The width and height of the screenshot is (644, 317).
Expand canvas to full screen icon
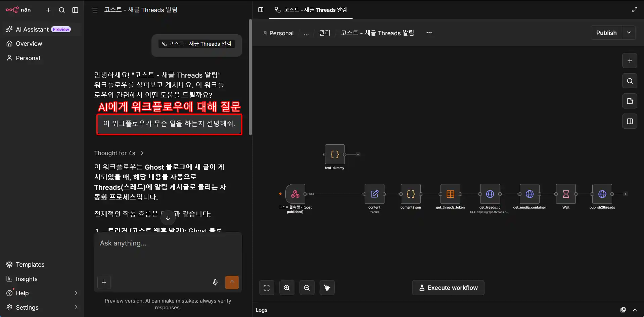(635, 10)
